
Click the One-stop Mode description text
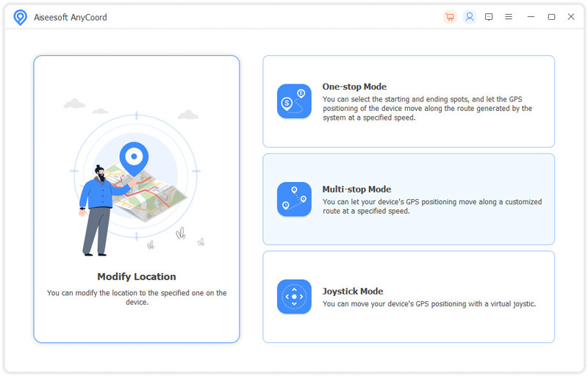pos(427,108)
